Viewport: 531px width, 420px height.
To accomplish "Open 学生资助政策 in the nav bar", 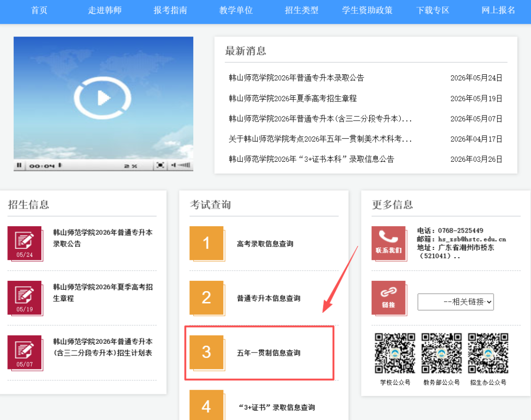I will (367, 10).
